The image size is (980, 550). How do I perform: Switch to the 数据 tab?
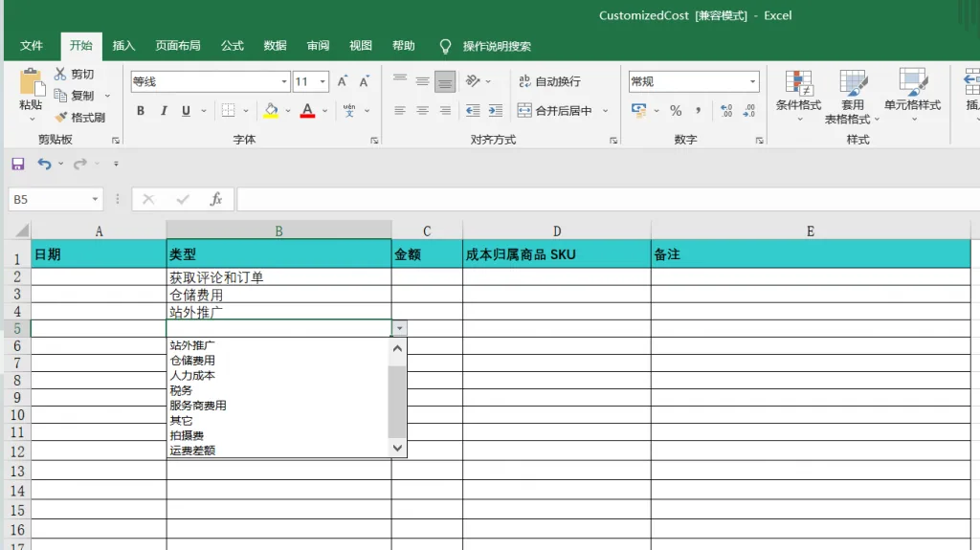275,46
